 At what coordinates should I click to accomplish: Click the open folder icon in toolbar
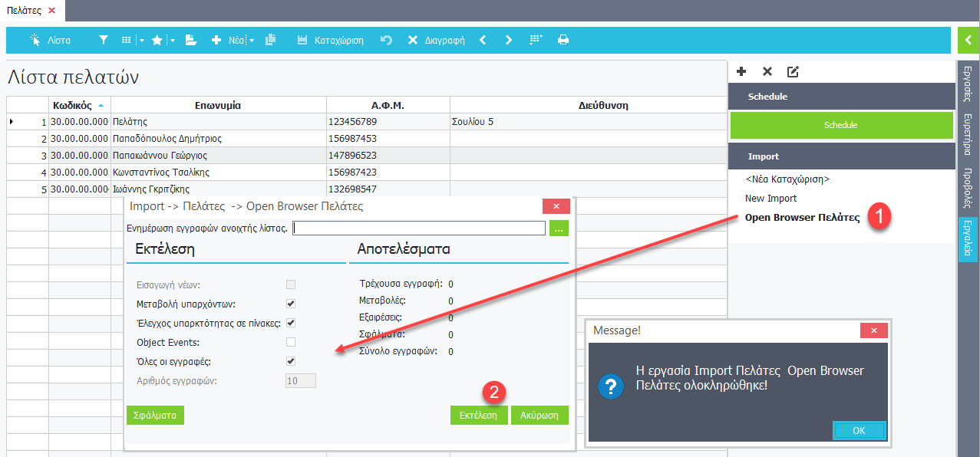(x=191, y=40)
